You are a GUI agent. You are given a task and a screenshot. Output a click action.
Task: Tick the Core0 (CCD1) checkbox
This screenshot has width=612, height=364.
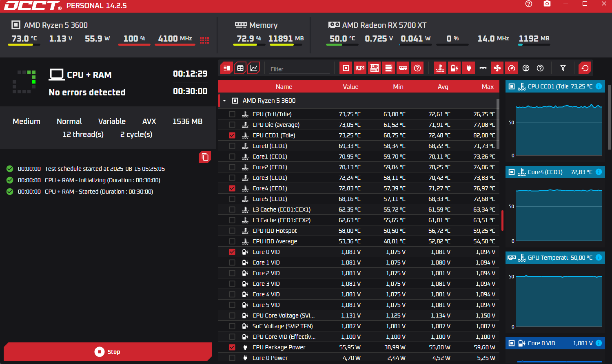(x=232, y=146)
